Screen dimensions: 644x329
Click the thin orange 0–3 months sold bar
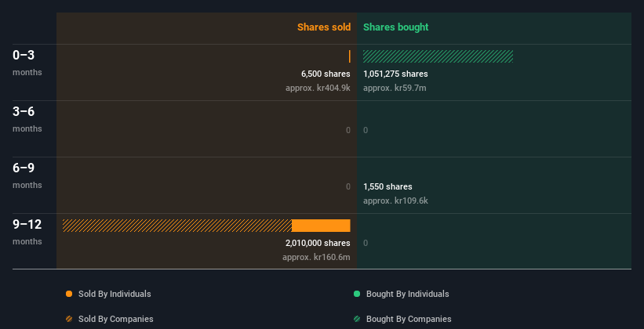pos(350,56)
